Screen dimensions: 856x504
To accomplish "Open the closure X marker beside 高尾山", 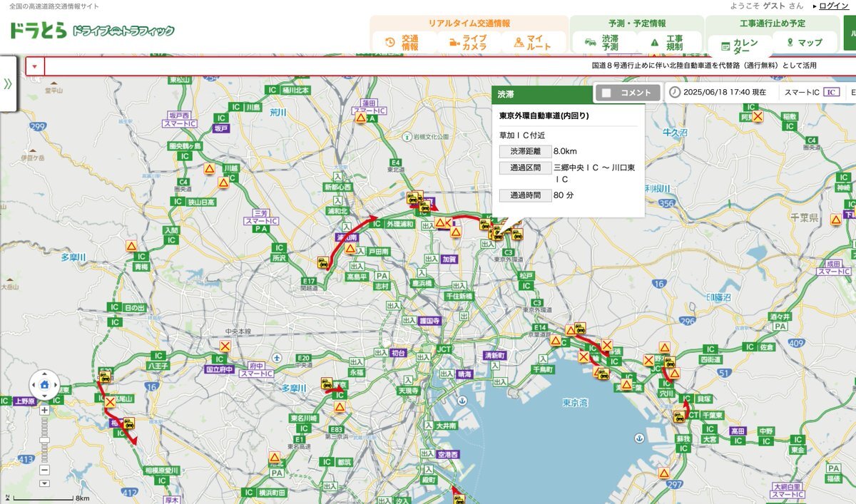I will pyautogui.click(x=110, y=402).
